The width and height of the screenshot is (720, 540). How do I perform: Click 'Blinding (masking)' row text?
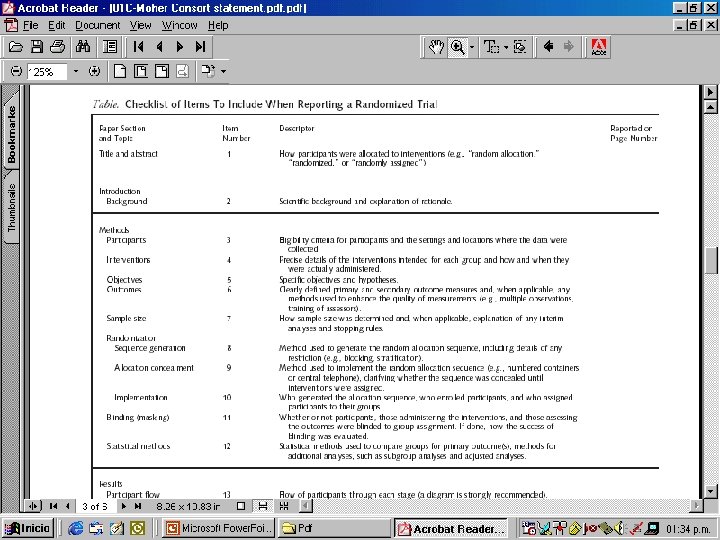coord(138,417)
